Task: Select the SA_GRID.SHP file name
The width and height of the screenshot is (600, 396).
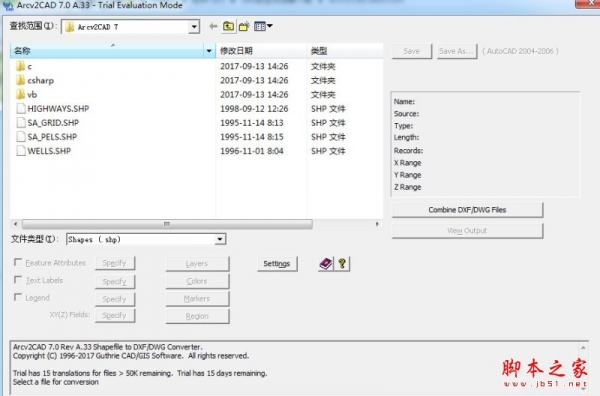Action: [x=53, y=123]
